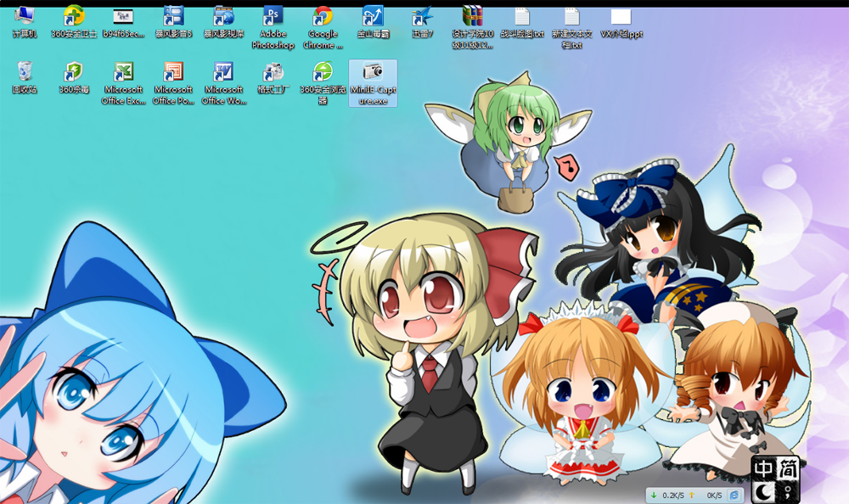The image size is (849, 504).
Task: Toggle the 中 Chinese input mode
Action: 764,469
